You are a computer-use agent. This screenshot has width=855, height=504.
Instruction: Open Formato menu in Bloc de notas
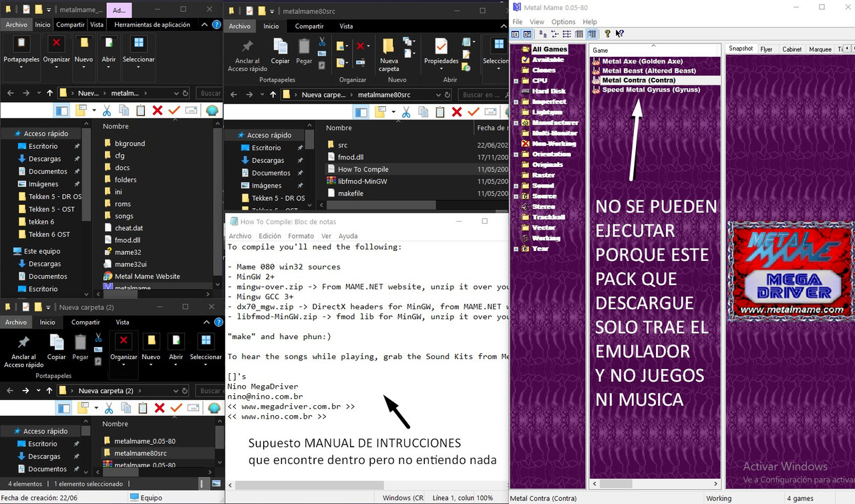(x=301, y=236)
